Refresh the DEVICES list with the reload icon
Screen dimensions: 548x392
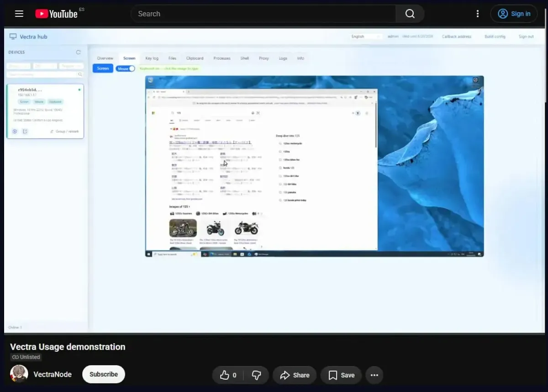coord(78,52)
